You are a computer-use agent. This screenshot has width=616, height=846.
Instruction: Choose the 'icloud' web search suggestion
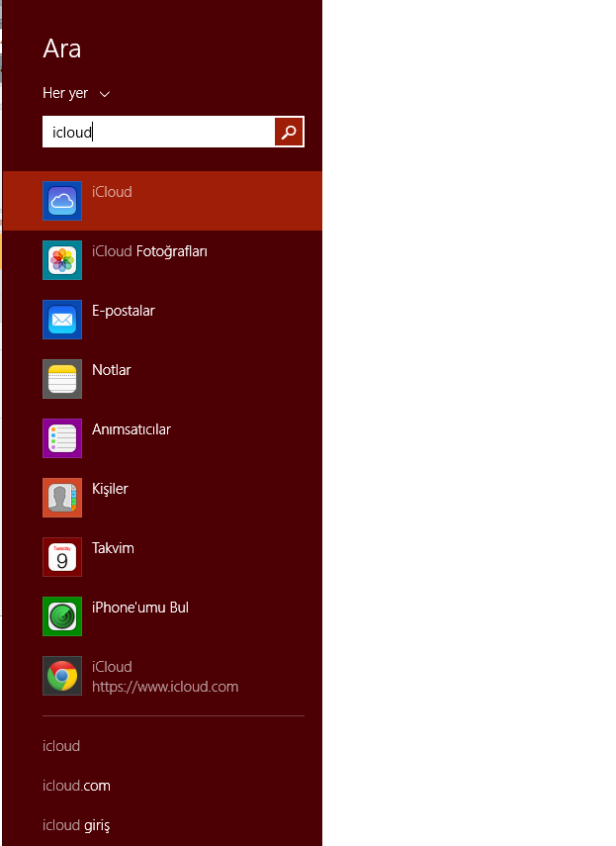click(x=61, y=746)
